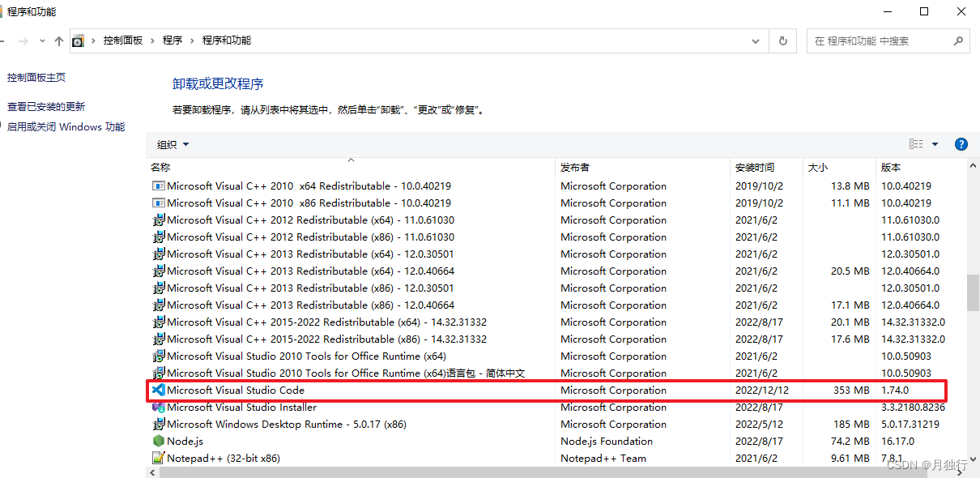Click the vertical scrollbar thumb
This screenshot has width=980, height=478.
click(974, 292)
